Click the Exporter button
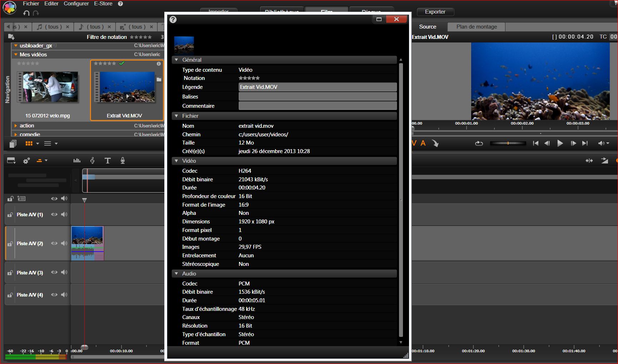 (435, 12)
